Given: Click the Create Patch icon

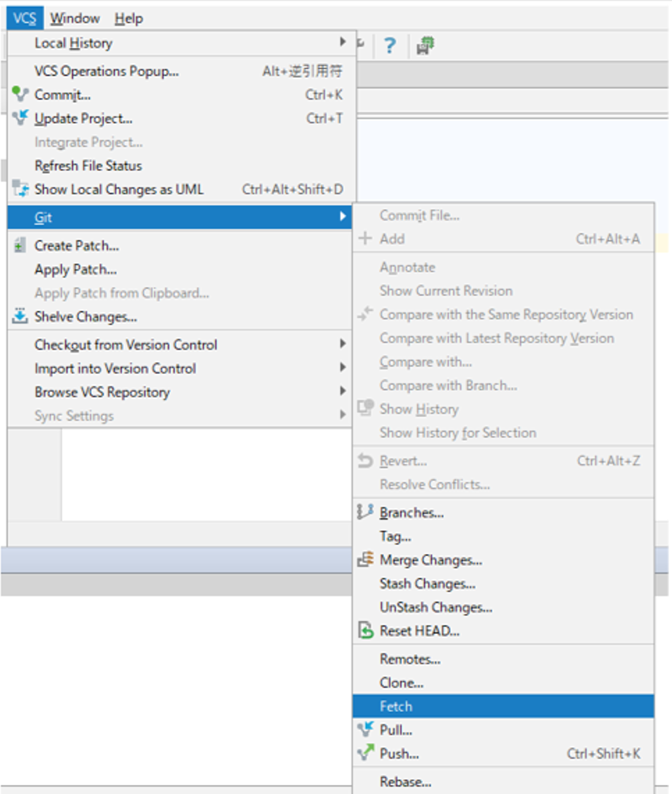Looking at the screenshot, I should click(20, 245).
